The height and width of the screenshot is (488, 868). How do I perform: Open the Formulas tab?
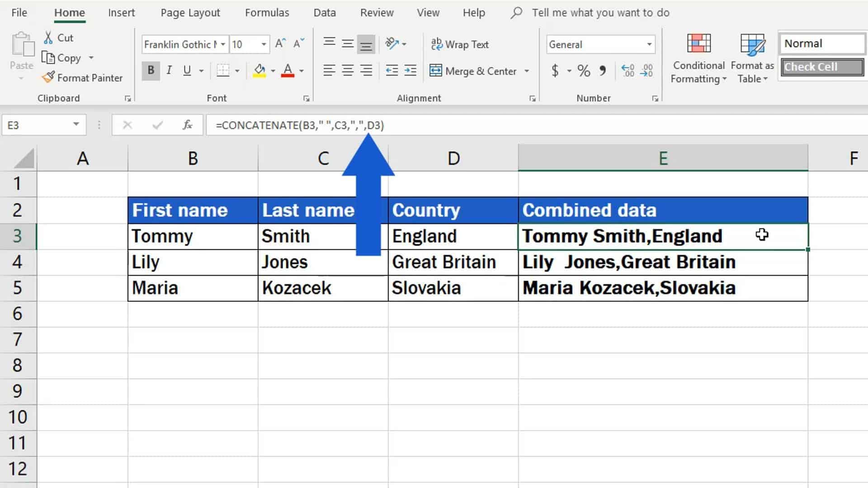tap(267, 13)
